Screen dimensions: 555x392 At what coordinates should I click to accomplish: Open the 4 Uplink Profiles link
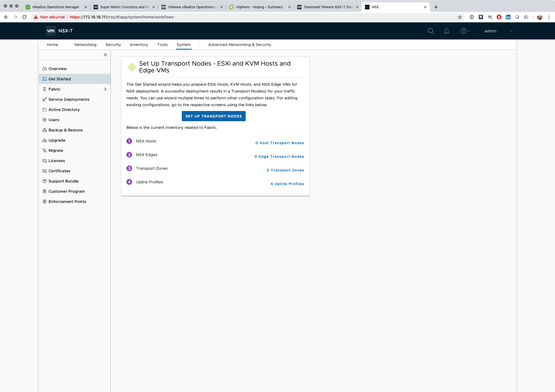(x=287, y=184)
